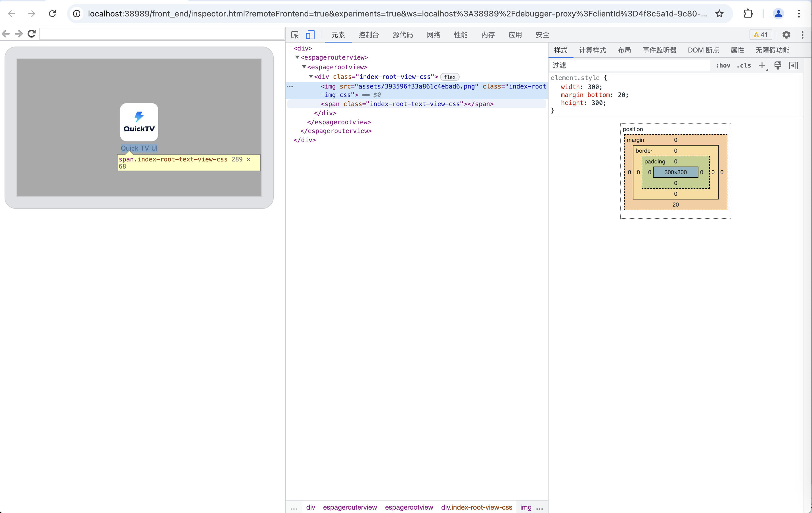Switch to the 元素 tab
812x513 pixels.
tap(338, 35)
